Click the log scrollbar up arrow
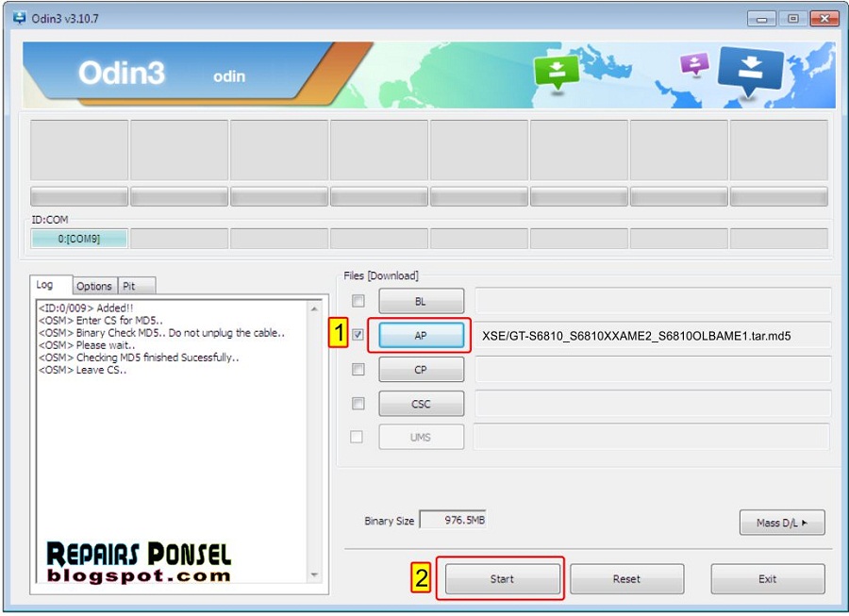The width and height of the screenshot is (849, 616). click(314, 308)
